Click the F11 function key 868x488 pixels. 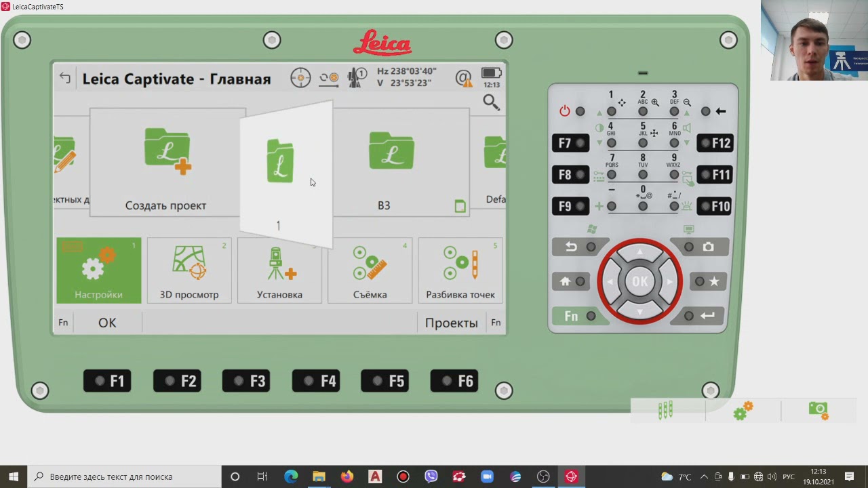[715, 174]
